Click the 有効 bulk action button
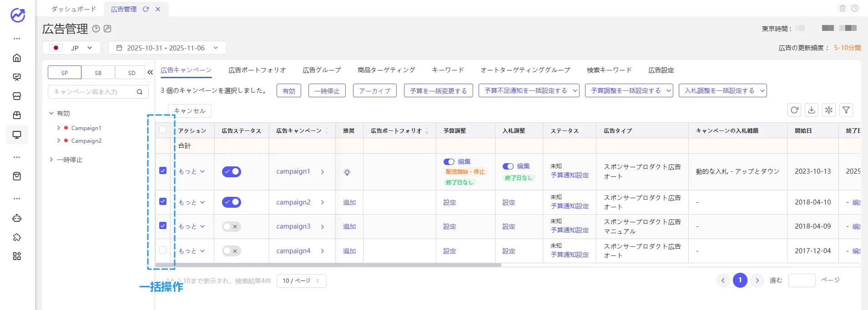The image size is (868, 310). point(289,90)
